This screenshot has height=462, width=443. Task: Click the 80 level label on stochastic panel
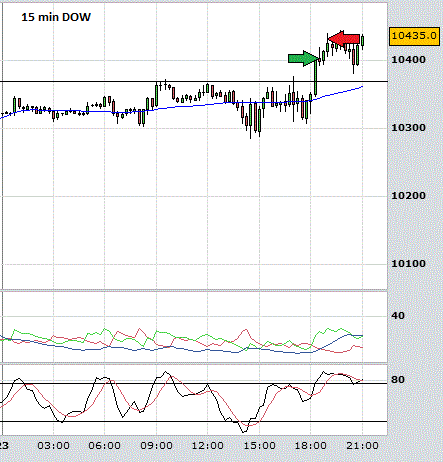click(x=398, y=380)
